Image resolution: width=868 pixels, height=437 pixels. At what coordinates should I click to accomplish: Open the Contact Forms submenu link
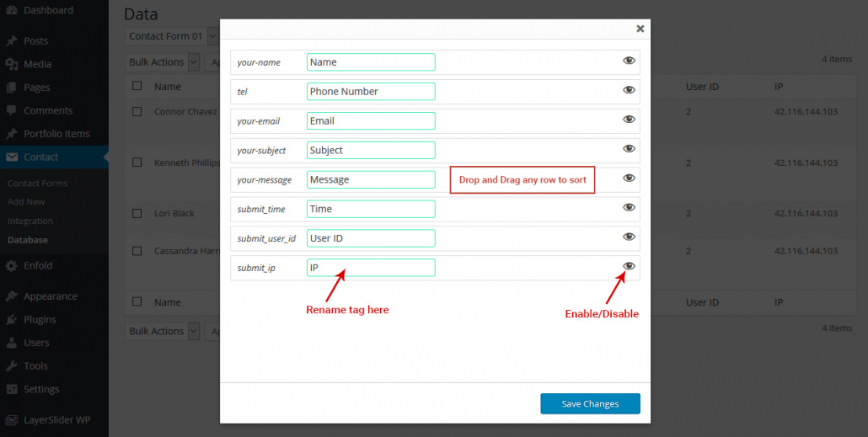click(38, 183)
